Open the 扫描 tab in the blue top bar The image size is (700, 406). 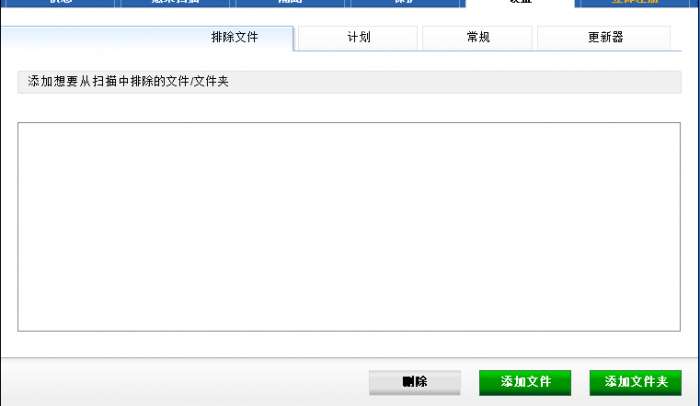(175, 3)
